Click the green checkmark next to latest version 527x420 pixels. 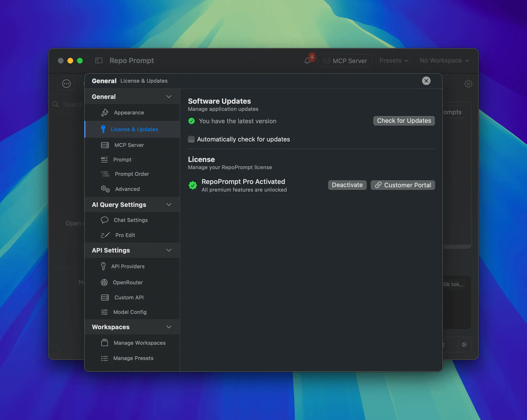coord(191,121)
